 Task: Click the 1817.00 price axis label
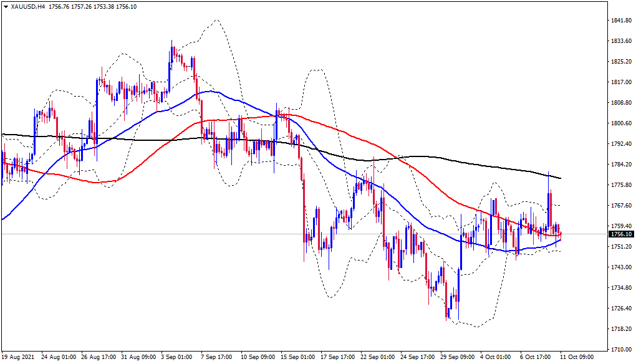[622, 82]
